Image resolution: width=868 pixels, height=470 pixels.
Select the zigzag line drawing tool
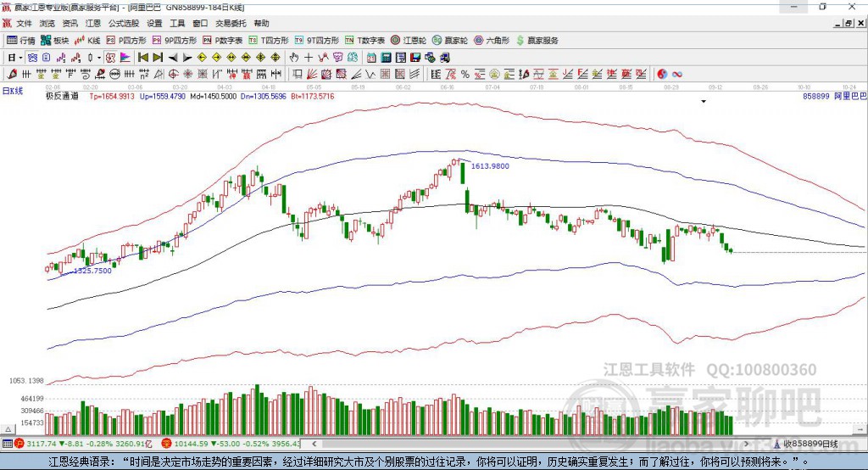point(370,74)
